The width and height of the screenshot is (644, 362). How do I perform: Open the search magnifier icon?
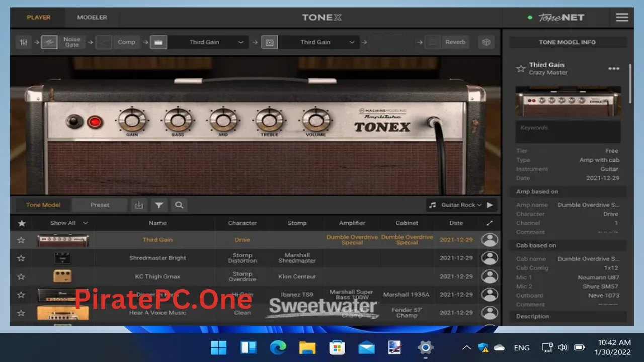click(x=179, y=205)
